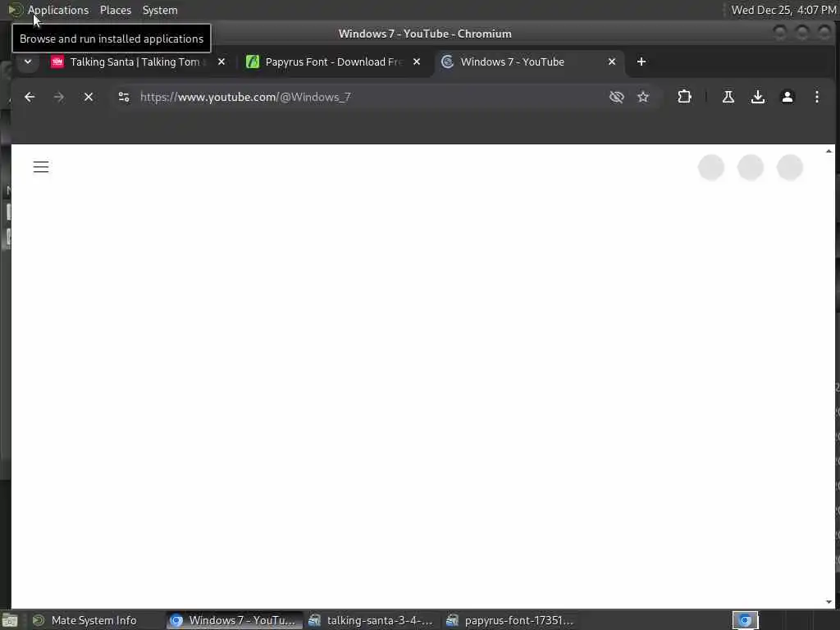Click scrollbar down arrow

(829, 602)
